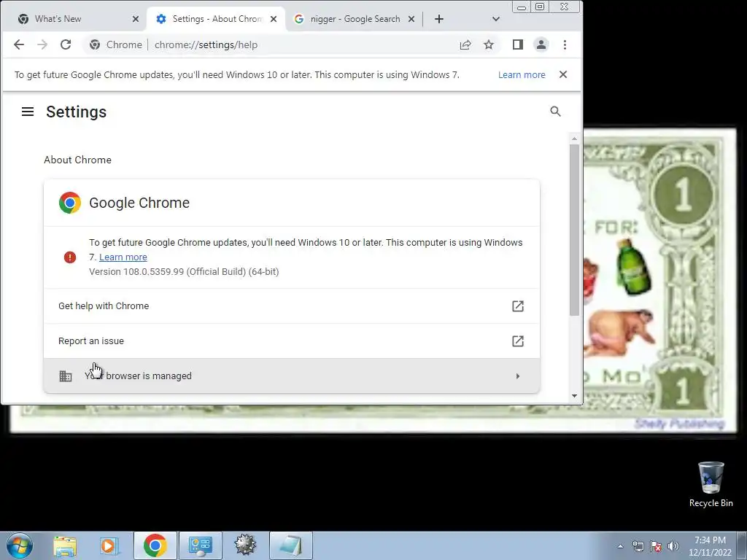This screenshot has width=747, height=560.
Task: Bookmark this page with the star icon
Action: tap(489, 44)
